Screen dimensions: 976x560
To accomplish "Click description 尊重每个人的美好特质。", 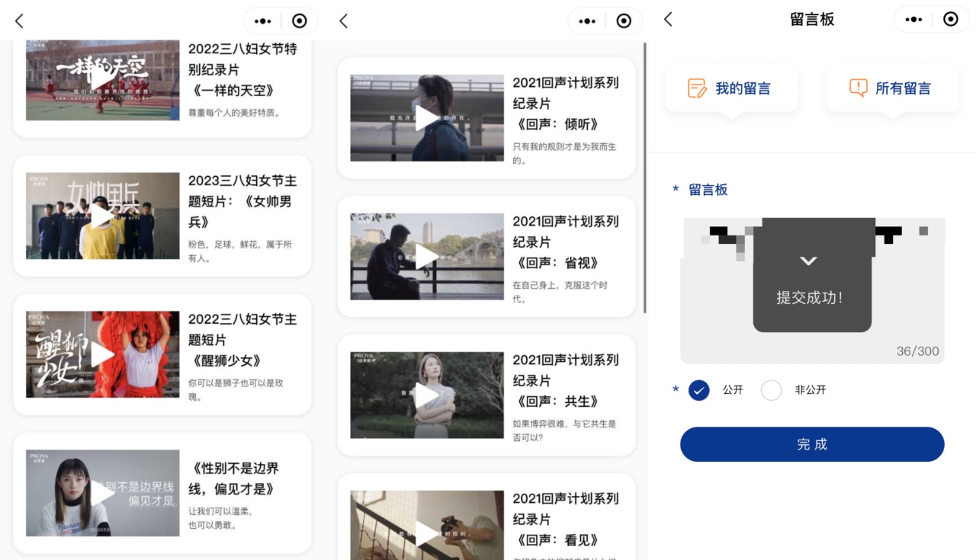I will click(x=235, y=113).
